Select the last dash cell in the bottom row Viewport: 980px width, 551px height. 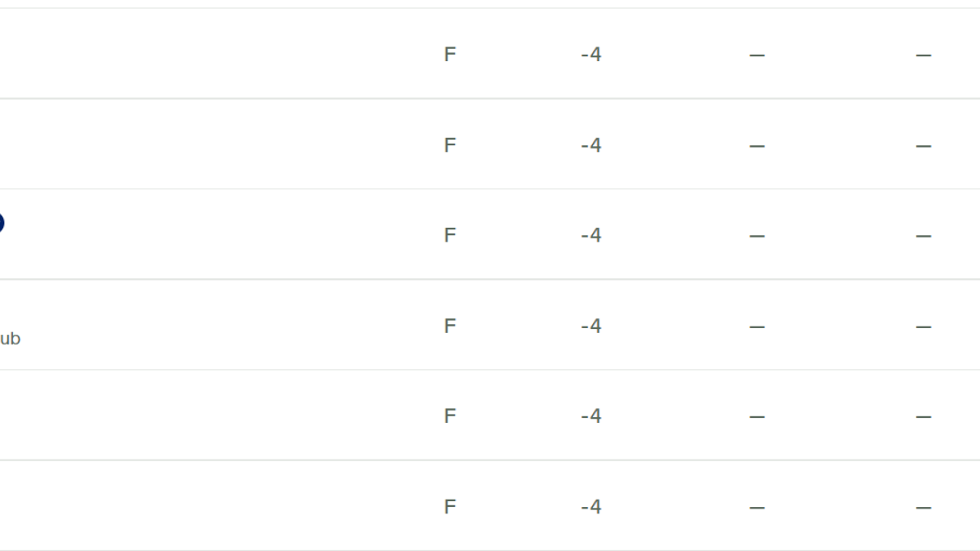[x=924, y=507]
